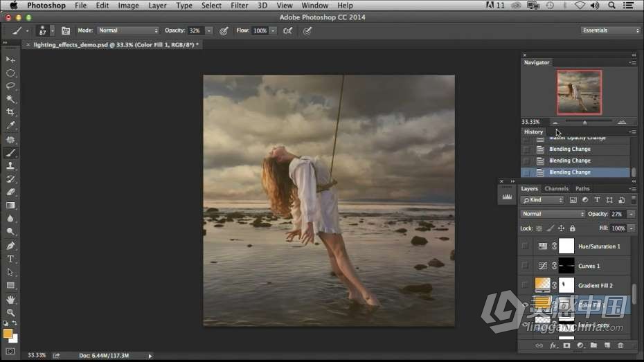Open the Layer menu
The image size is (644, 362).
(157, 6)
